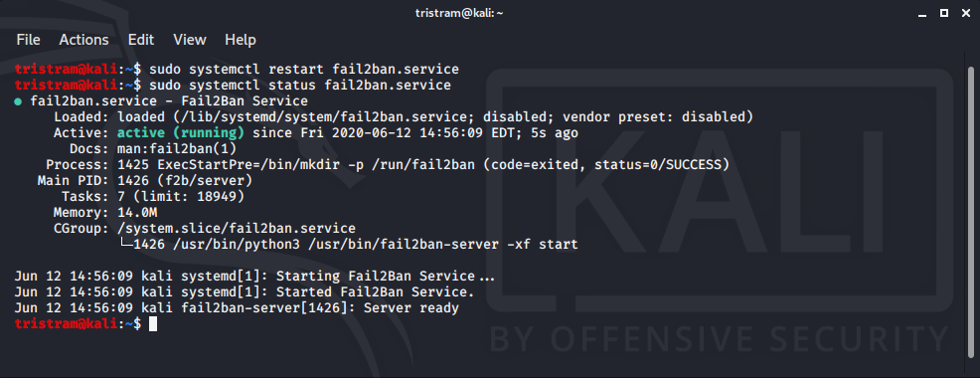The height and width of the screenshot is (378, 980).
Task: Click the terminal cursor at the prompt
Action: (153, 324)
